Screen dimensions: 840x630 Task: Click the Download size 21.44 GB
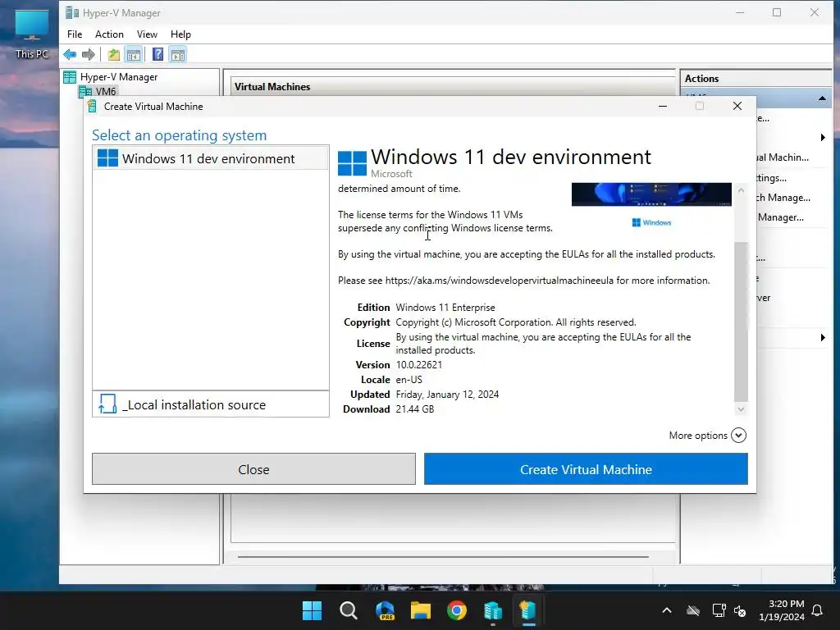(x=415, y=409)
